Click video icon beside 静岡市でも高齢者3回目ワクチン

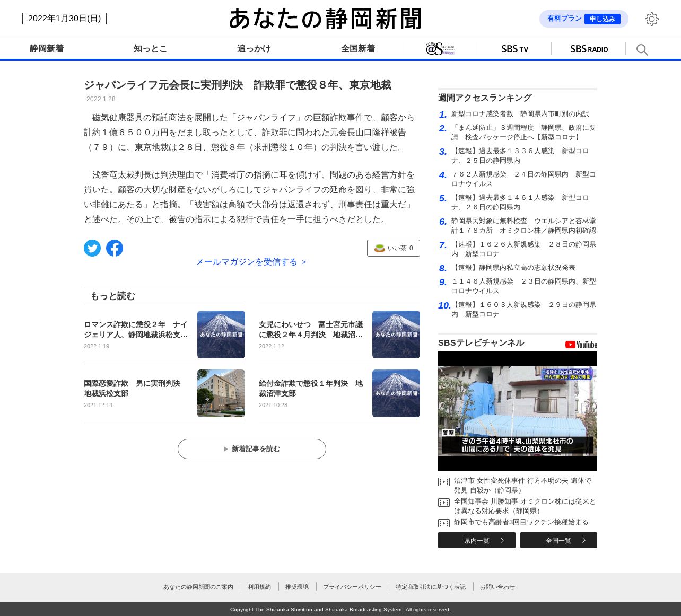point(444,523)
